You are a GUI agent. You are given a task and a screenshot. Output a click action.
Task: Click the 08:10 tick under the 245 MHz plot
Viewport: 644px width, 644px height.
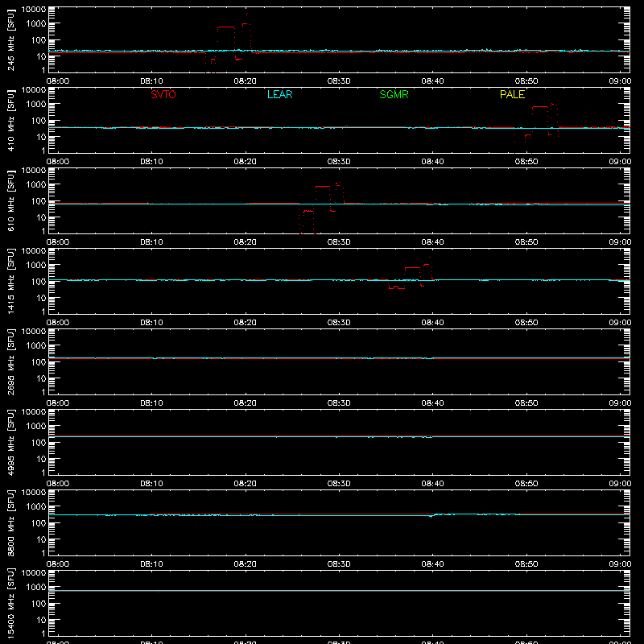coord(151,81)
